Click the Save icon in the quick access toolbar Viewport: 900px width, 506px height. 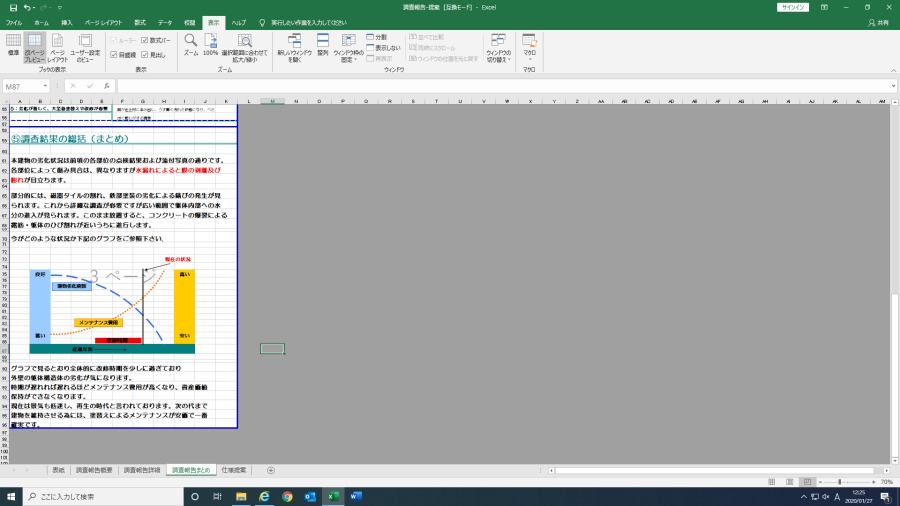pos(13,7)
